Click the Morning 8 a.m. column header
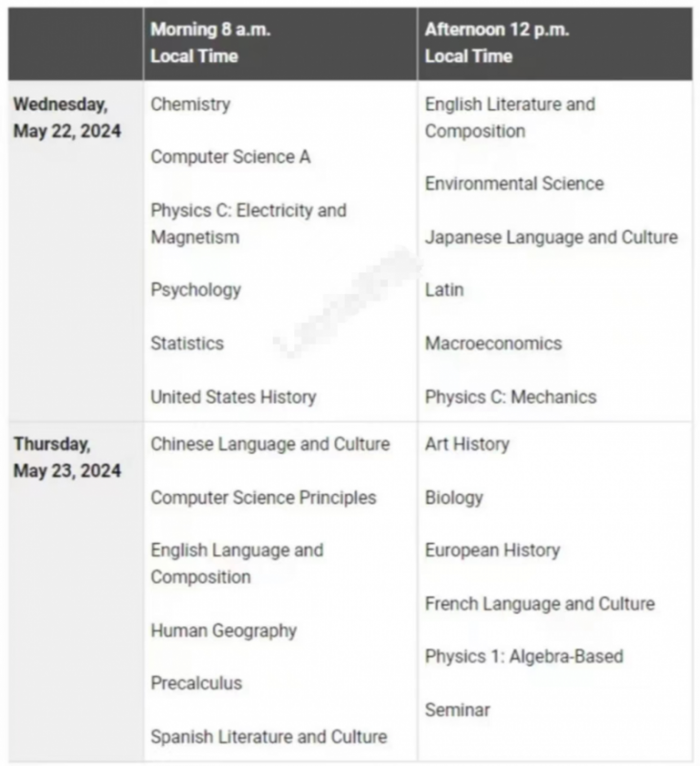Viewport: 700px width, 766px height. (211, 43)
